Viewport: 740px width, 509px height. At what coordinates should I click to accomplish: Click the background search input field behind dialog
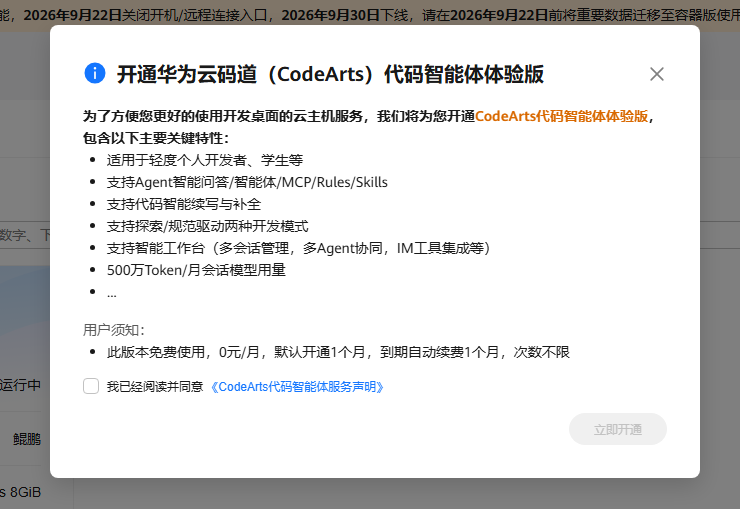[x=25, y=234]
